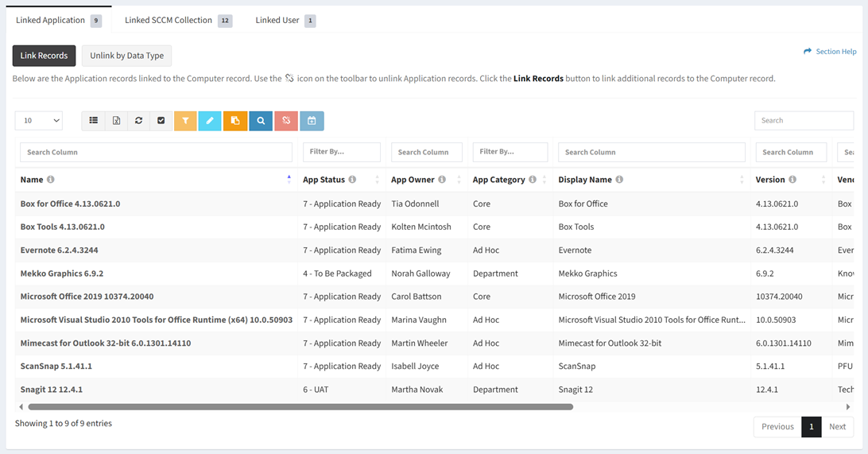Click the horizontal scrollbar under the table
This screenshot has height=454, width=868.
[x=300, y=407]
